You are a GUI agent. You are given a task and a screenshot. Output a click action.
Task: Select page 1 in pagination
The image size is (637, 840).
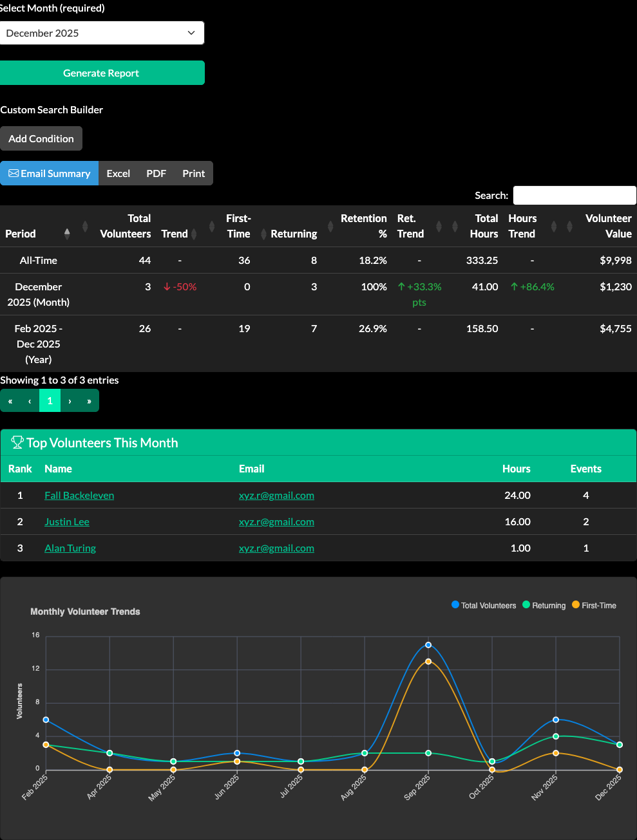pos(50,401)
